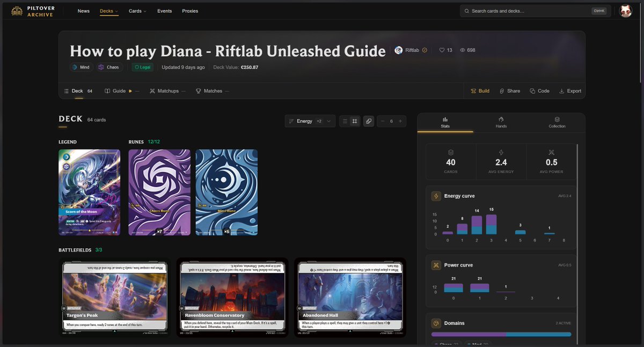This screenshot has width=644, height=347.
Task: Click the purple Chaos segment of domains bar
Action: pyautogui.click(x=469, y=334)
